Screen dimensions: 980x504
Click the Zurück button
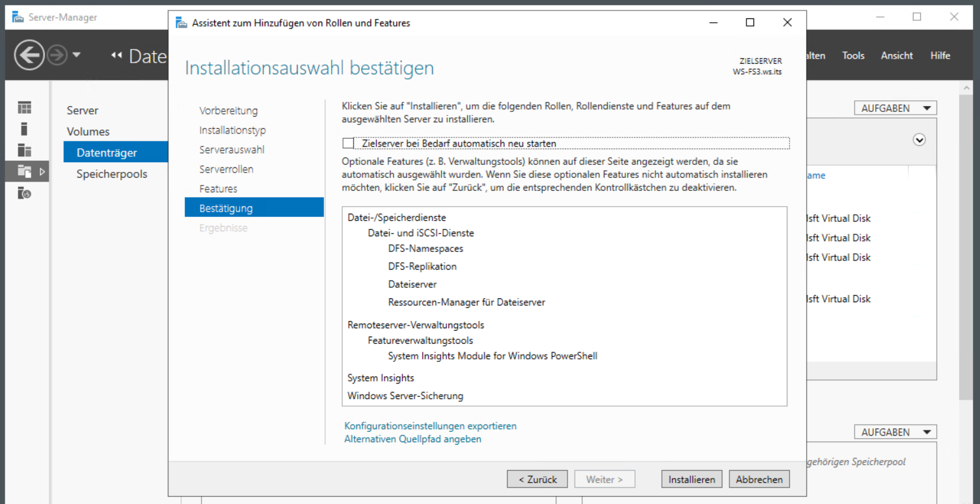(537, 479)
